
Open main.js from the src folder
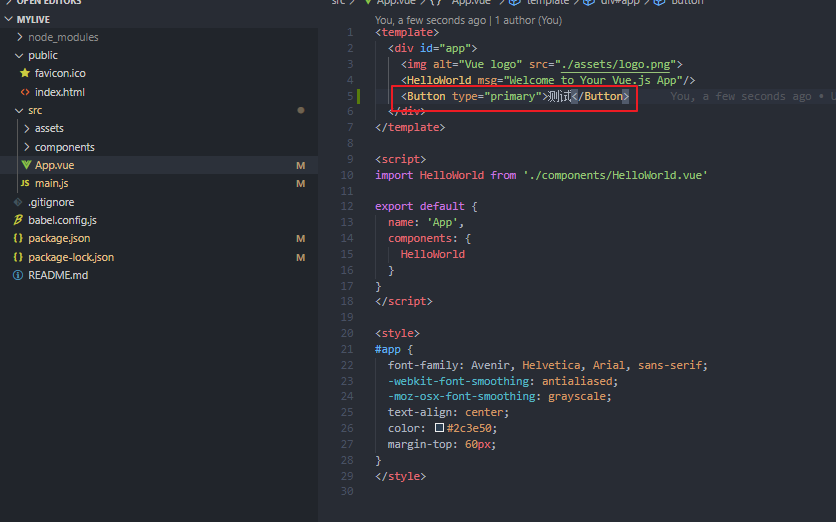point(52,183)
